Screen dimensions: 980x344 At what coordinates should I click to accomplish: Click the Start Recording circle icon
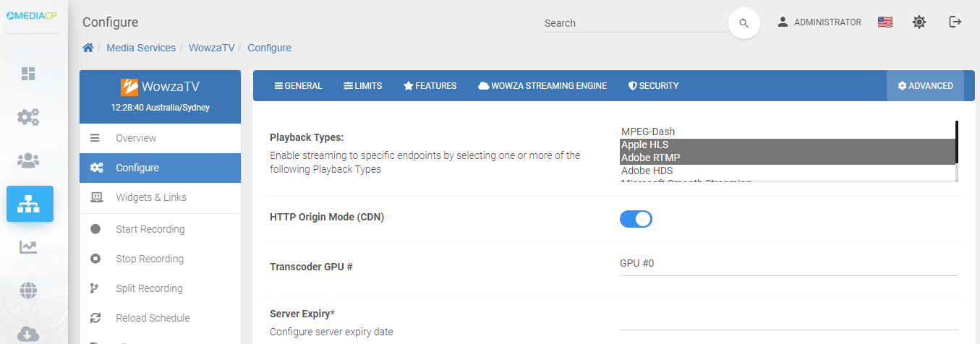[95, 229]
